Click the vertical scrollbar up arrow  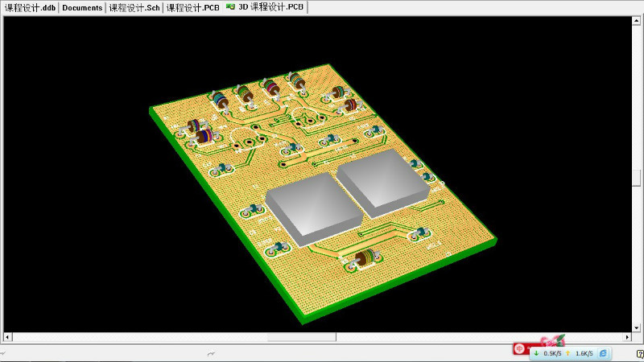(x=637, y=20)
